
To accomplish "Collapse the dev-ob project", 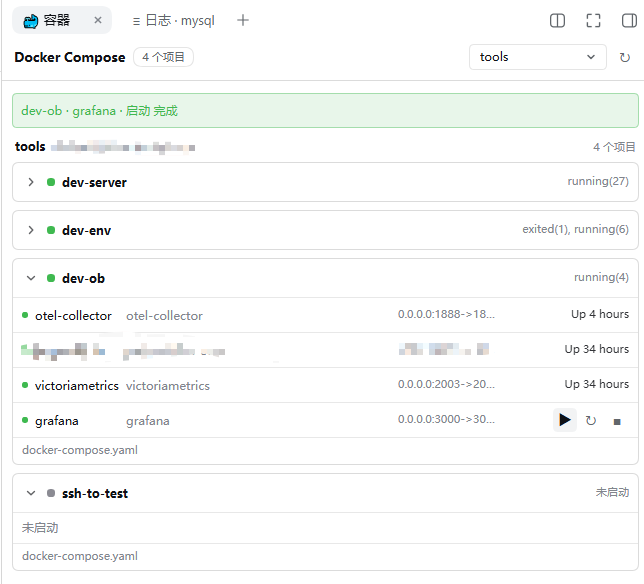I will [x=31, y=278].
